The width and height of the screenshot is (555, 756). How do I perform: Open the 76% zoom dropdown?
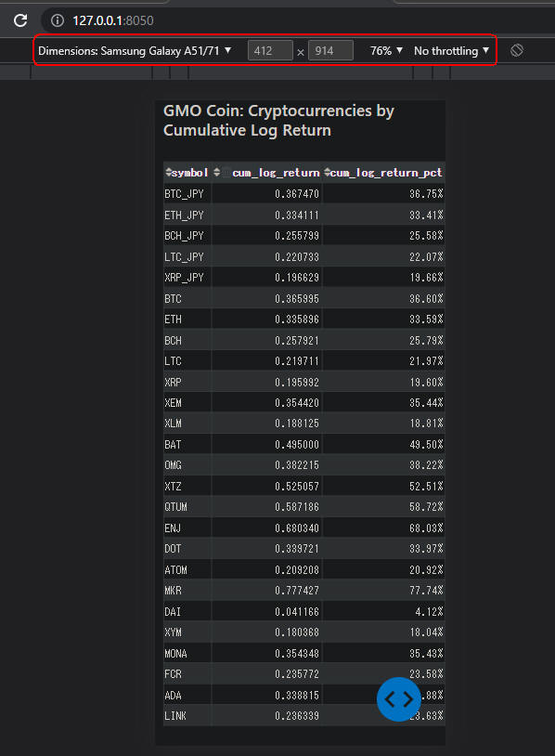pos(386,51)
